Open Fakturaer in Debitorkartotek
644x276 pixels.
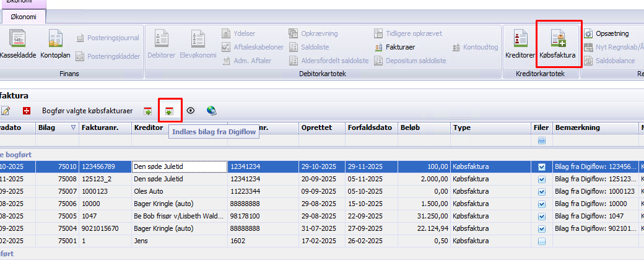click(x=394, y=47)
